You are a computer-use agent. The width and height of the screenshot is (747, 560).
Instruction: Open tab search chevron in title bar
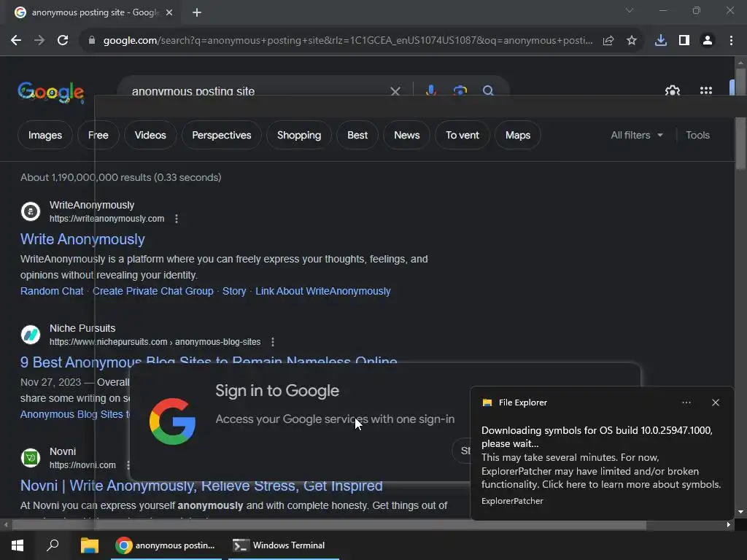click(x=630, y=10)
